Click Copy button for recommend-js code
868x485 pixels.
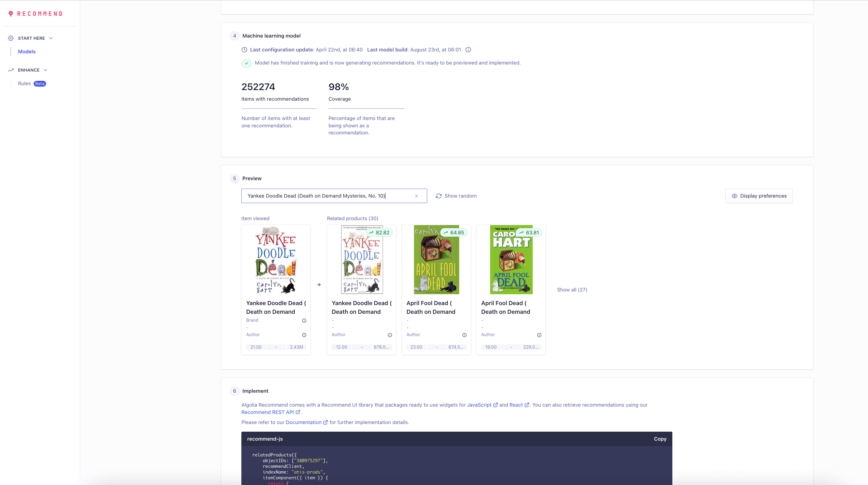(661, 438)
